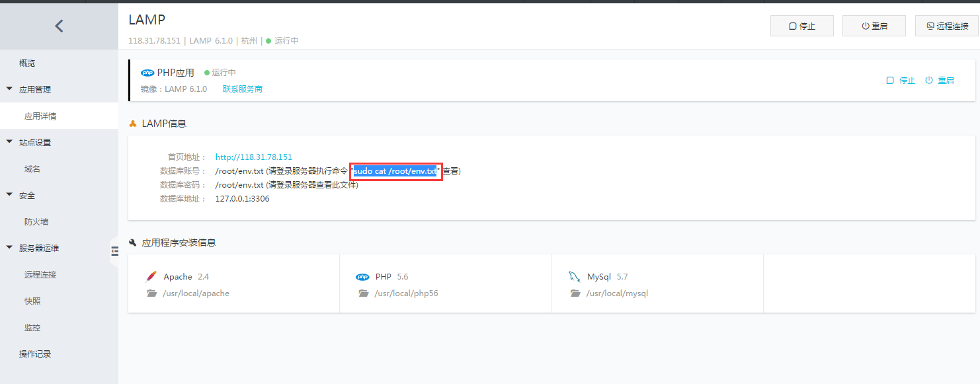980x384 pixels.
Task: Open 快照 in the sidebar
Action: [x=32, y=301]
